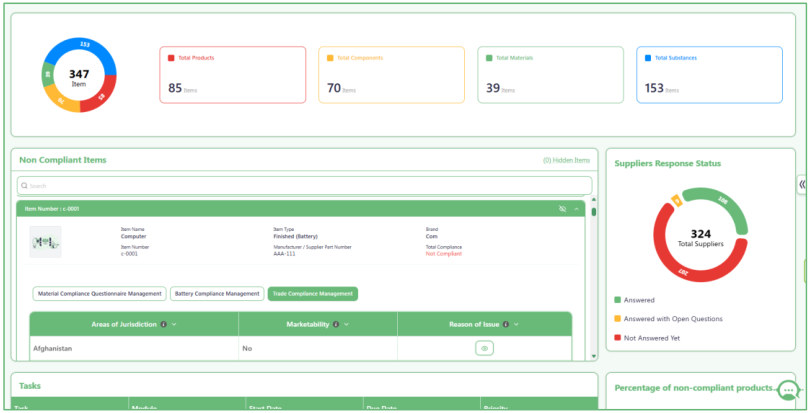Click the Non Compliant Items heading
Viewport: 810px width, 413px height.
[x=63, y=160]
